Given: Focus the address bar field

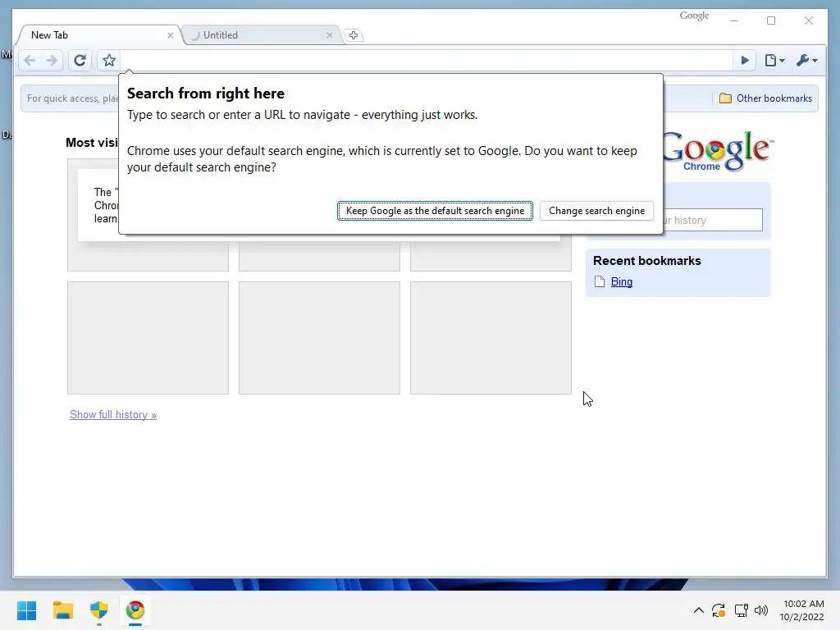Looking at the screenshot, I should (427, 61).
